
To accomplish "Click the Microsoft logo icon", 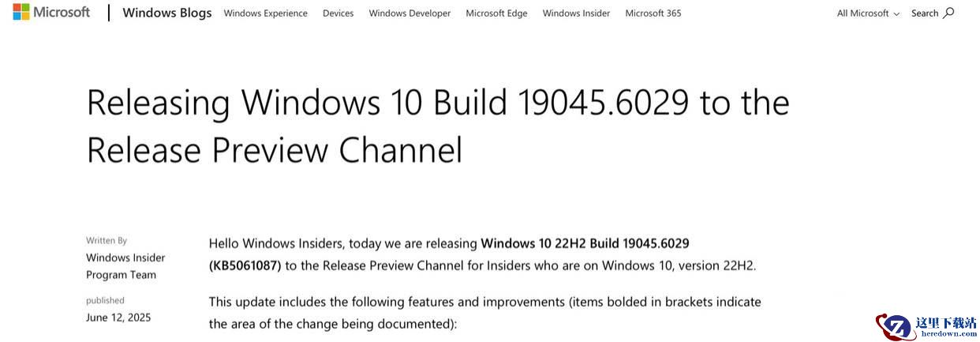I will pyautogui.click(x=21, y=12).
